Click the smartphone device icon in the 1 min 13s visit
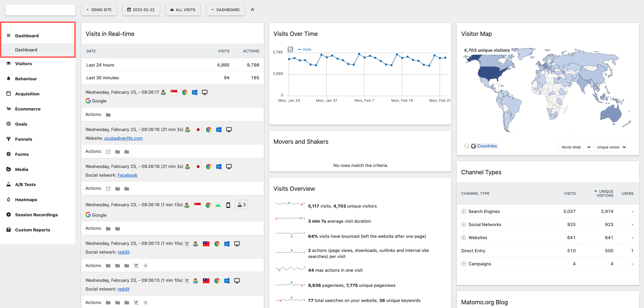This screenshot has height=308, width=644. coord(228,205)
